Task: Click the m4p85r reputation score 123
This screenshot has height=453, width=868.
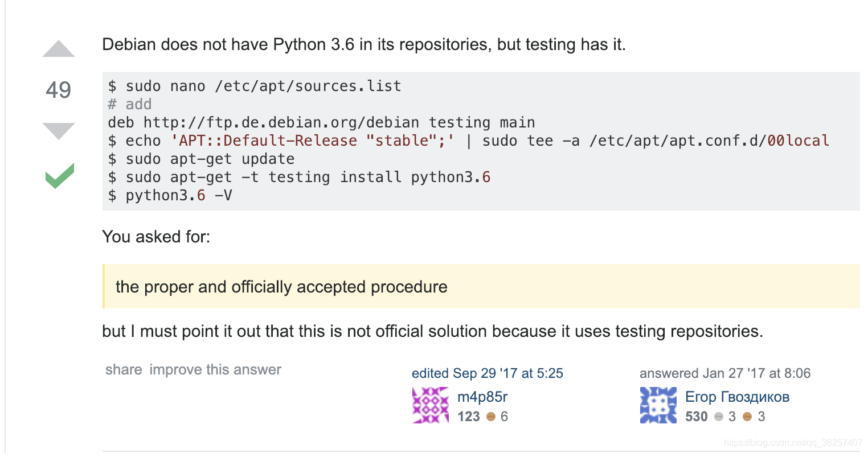Action: point(469,417)
